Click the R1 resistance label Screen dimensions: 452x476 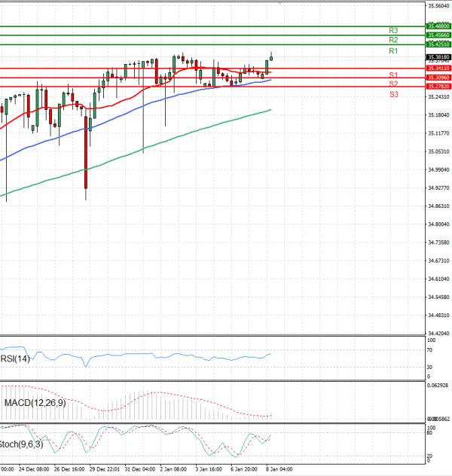click(x=393, y=50)
